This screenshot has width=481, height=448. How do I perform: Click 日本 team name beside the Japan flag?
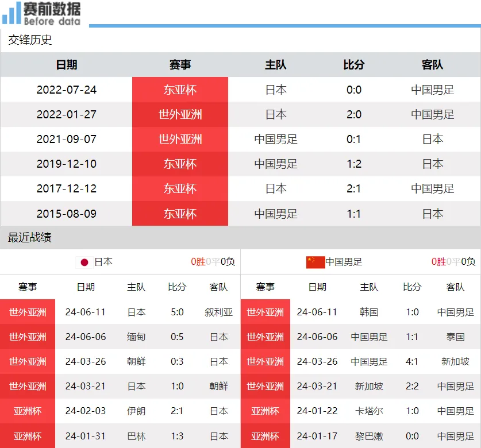pyautogui.click(x=103, y=262)
